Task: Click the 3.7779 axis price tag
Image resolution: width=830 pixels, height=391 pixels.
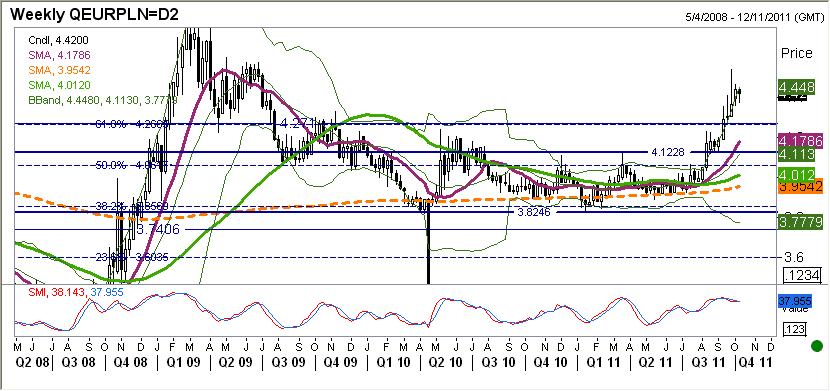Action: [799, 222]
